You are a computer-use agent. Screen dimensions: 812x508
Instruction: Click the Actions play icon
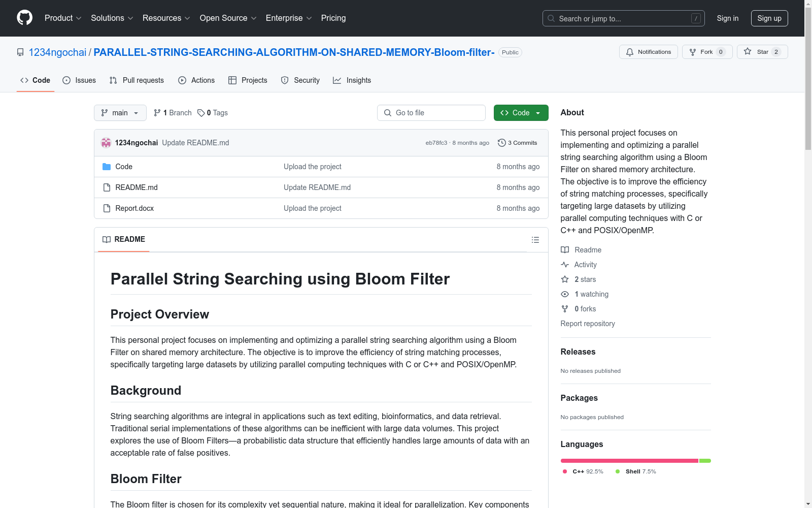(x=182, y=80)
